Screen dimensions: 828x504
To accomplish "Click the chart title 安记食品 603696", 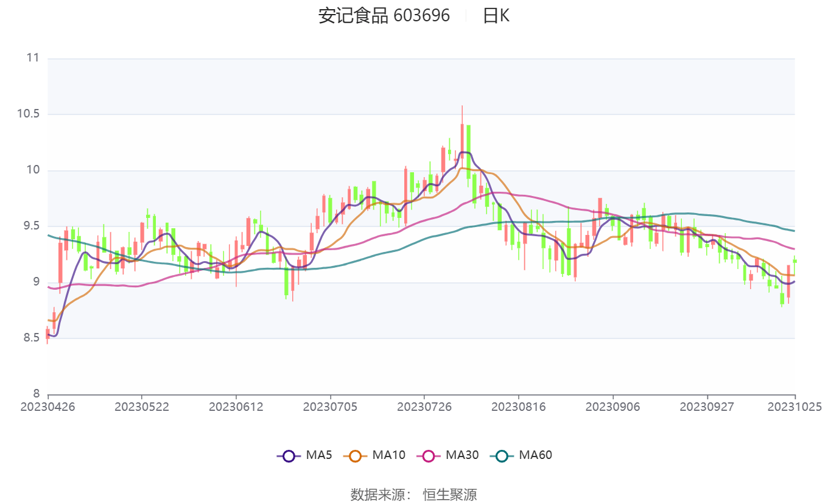I will coord(384,16).
